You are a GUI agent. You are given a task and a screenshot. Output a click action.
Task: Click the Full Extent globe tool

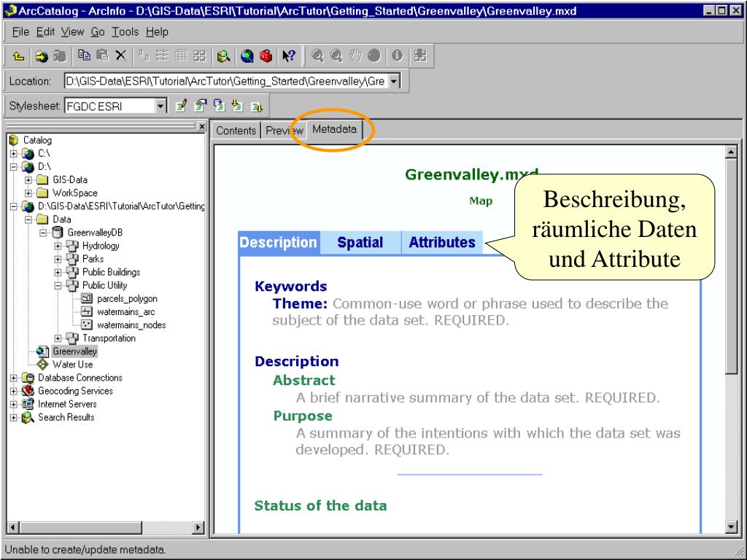374,56
